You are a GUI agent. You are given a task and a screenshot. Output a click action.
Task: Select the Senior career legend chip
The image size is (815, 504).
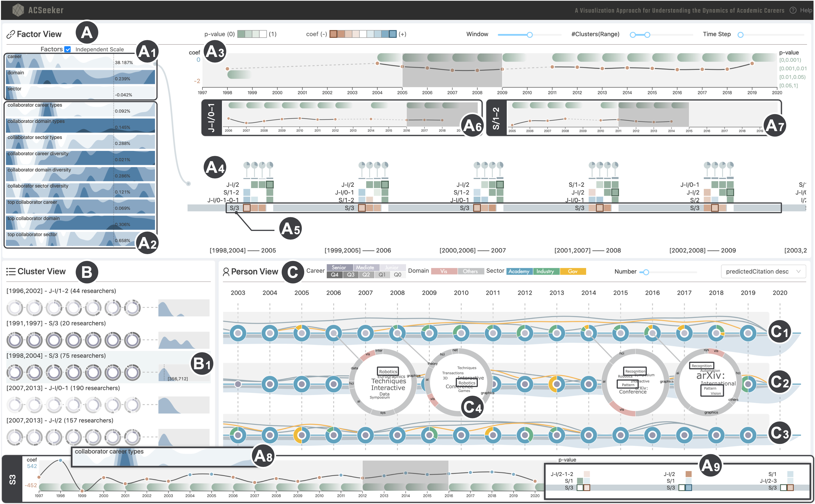click(339, 267)
